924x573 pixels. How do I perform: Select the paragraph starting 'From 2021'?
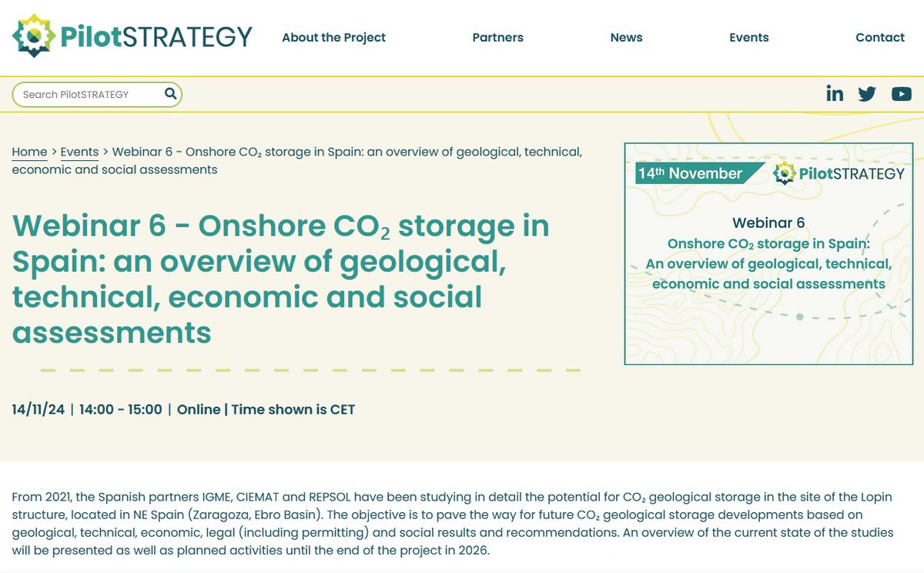(x=452, y=524)
